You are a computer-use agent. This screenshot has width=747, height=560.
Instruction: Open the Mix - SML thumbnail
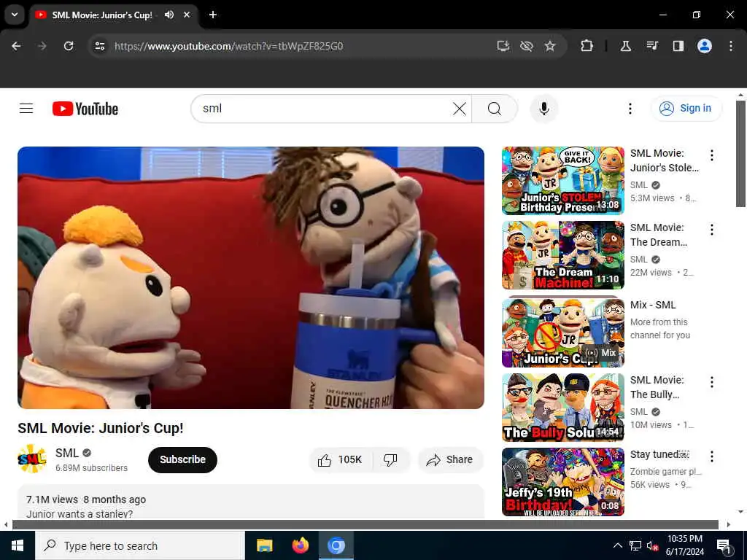pyautogui.click(x=562, y=332)
